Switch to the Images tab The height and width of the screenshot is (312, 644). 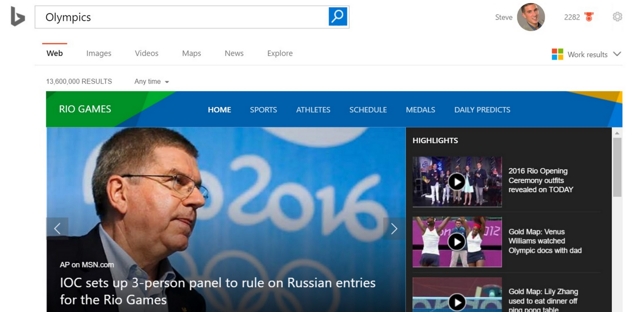tap(99, 53)
